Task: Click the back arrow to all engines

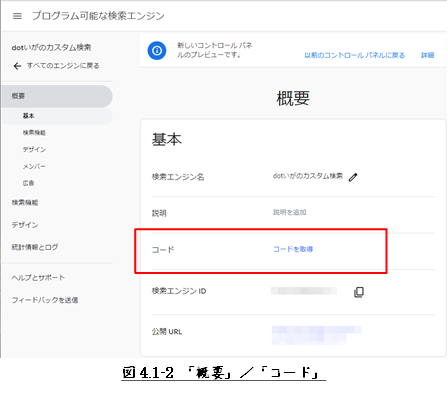Action: pyautogui.click(x=17, y=66)
